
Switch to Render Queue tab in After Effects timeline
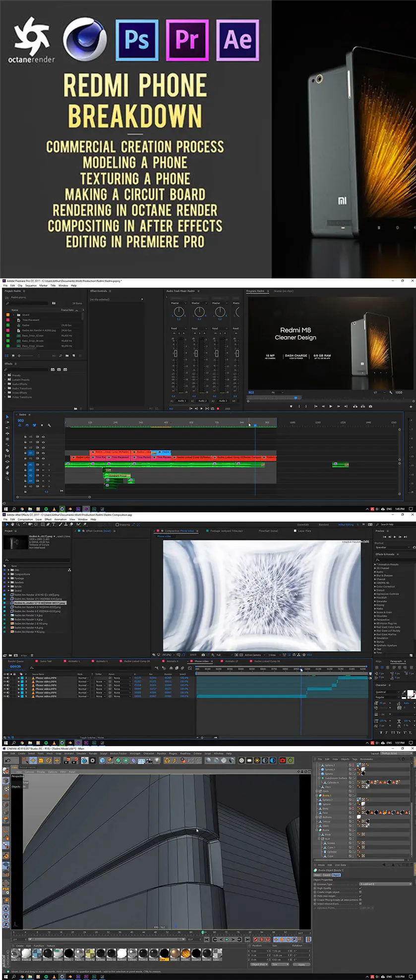[15, 661]
